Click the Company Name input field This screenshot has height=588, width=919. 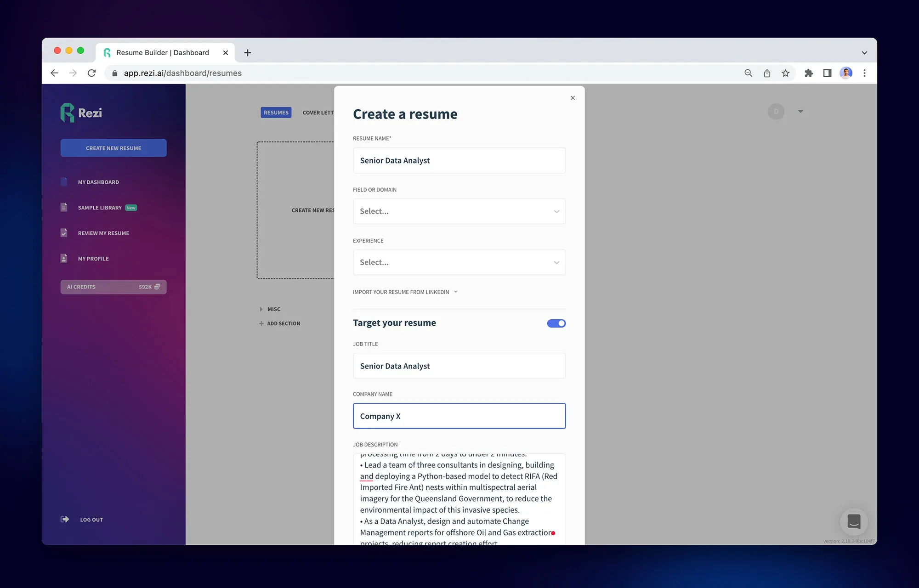pos(459,416)
